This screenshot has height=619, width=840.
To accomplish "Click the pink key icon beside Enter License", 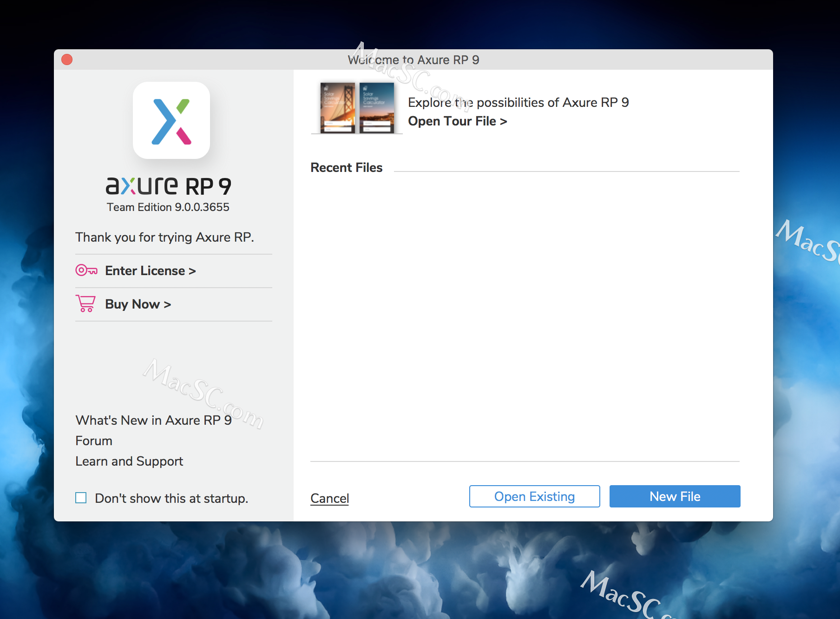I will coord(86,270).
